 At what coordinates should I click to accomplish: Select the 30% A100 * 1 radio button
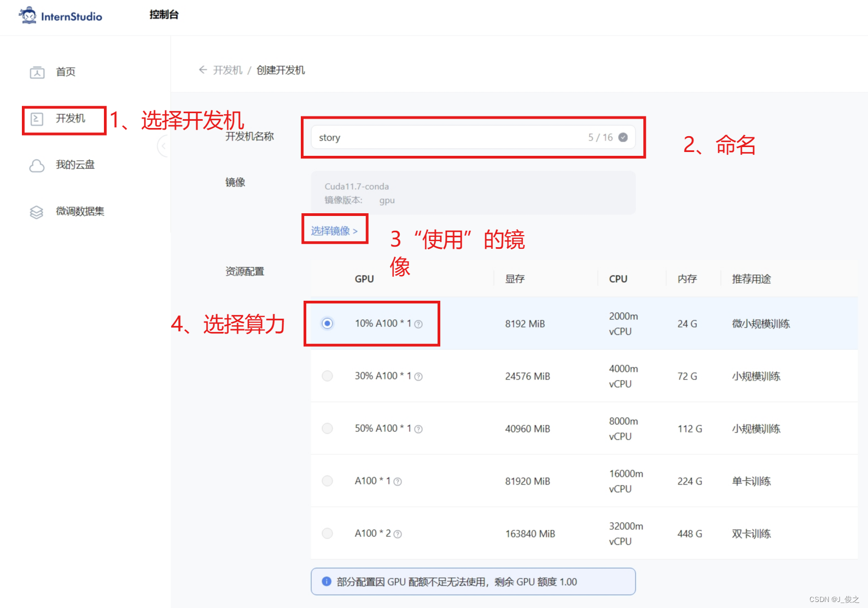pyautogui.click(x=327, y=376)
